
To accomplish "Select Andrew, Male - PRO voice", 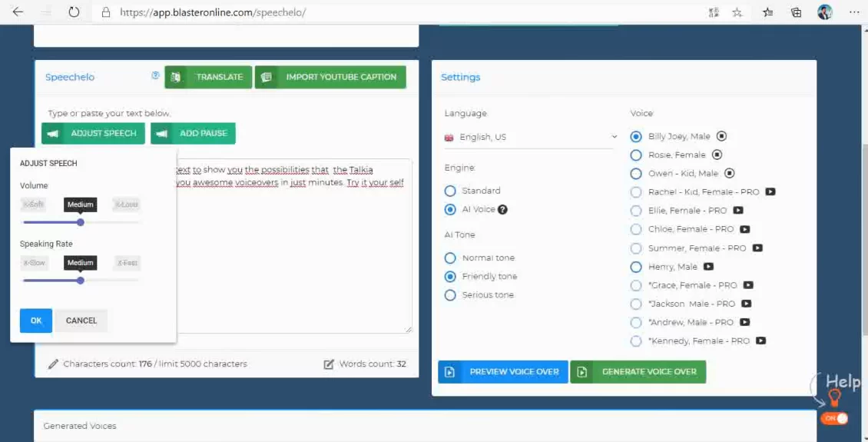I will 636,322.
